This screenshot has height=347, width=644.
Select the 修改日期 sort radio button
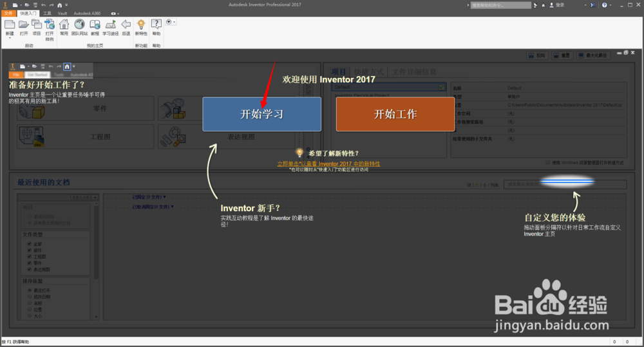pos(30,297)
